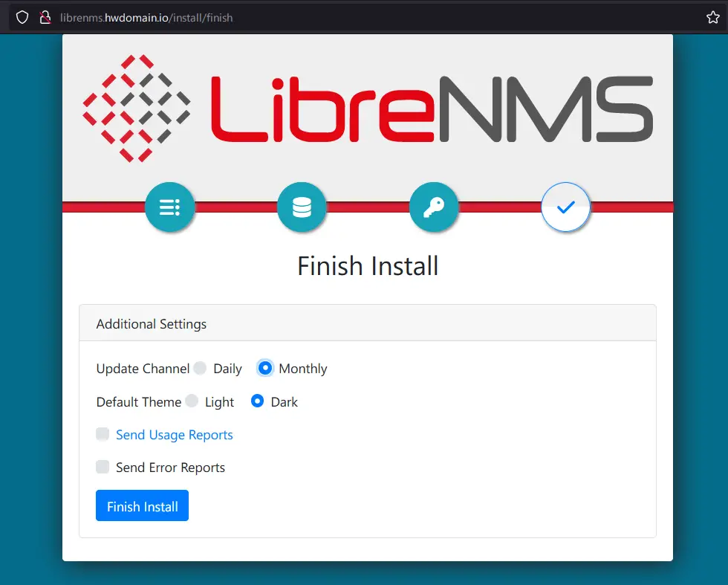Enable the Send Usage Reports checkbox
728x585 pixels.
coord(102,434)
